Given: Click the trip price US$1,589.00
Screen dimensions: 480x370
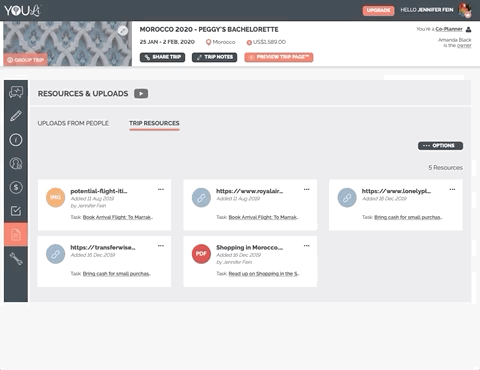Looking at the screenshot, I should tap(269, 42).
